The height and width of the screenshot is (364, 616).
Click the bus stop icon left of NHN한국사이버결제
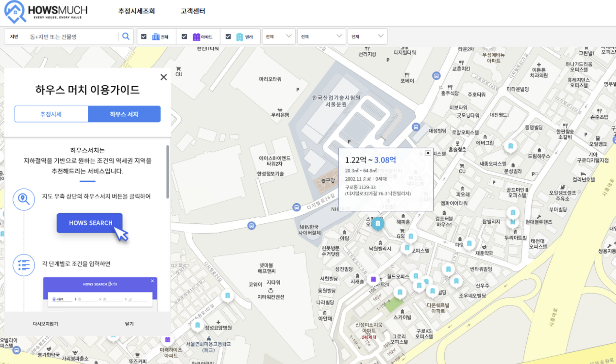pos(252,226)
